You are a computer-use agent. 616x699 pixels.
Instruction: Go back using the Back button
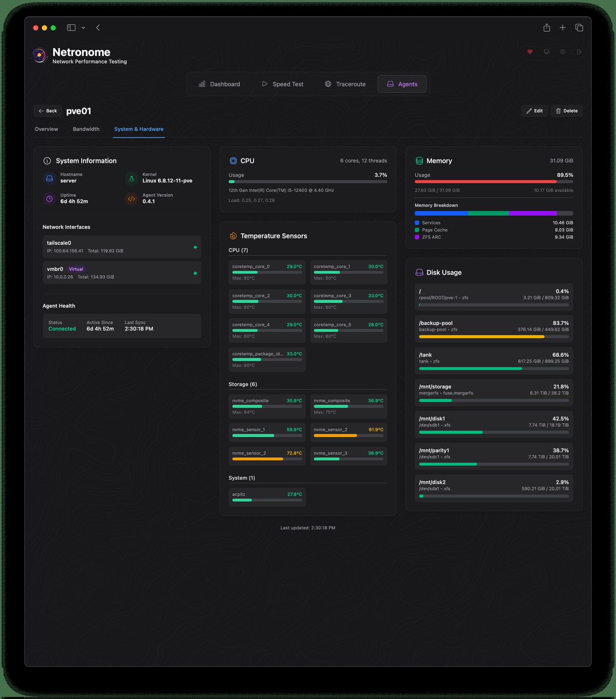click(47, 111)
